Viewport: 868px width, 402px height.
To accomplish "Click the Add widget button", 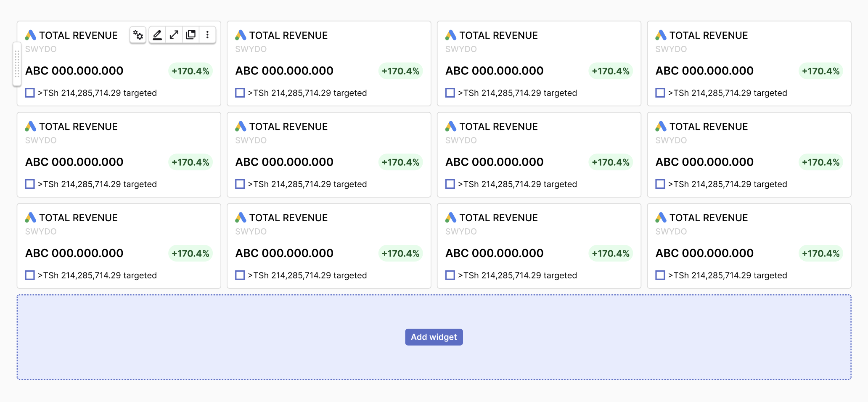I will [434, 337].
